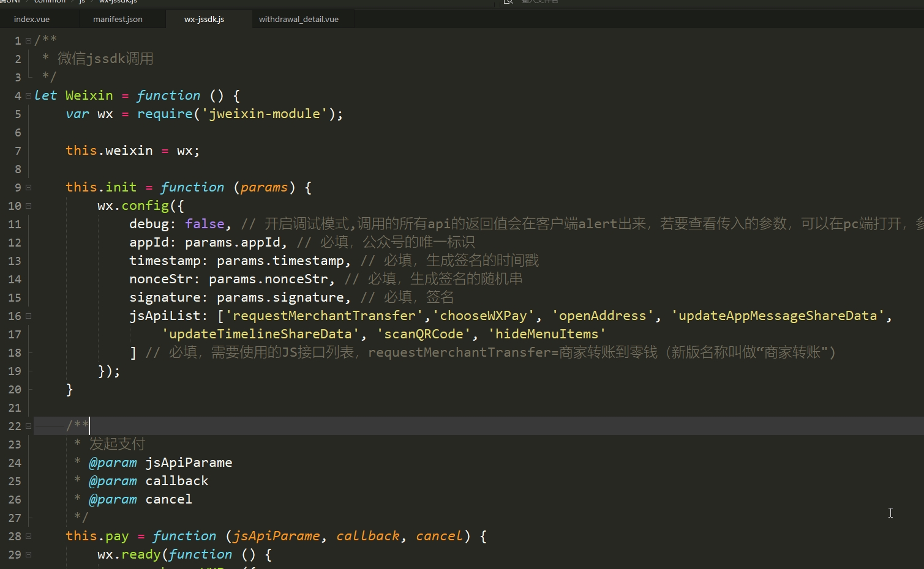Click line number 6 in the gutter

(x=18, y=133)
